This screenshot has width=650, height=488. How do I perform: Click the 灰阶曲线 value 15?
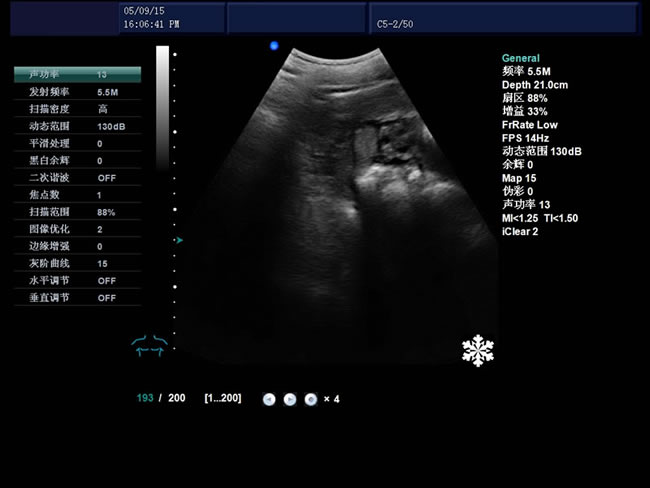tap(102, 264)
